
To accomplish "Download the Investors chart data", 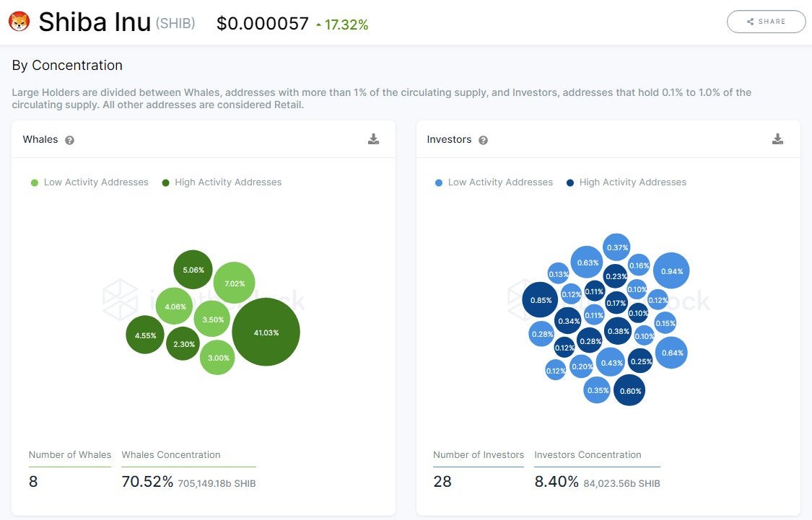I will coord(777,138).
